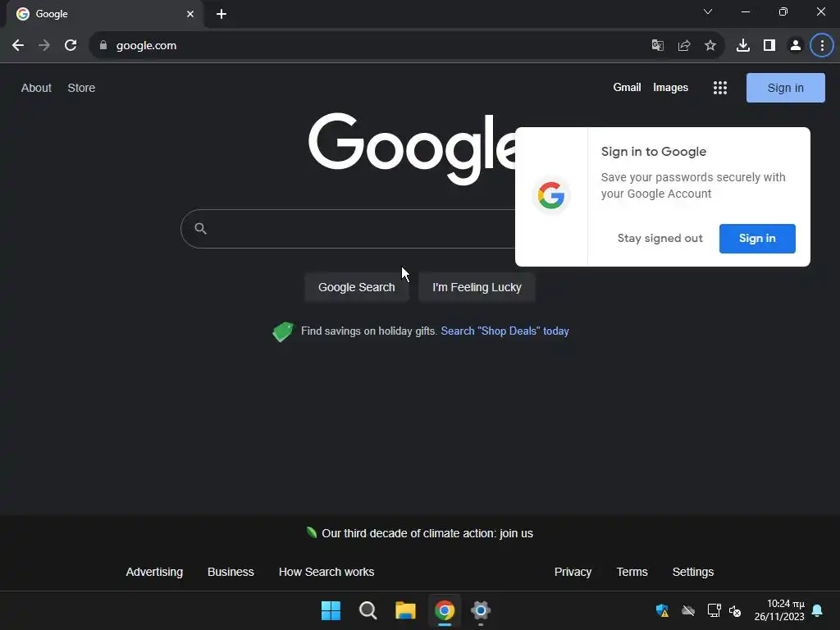The image size is (840, 630).
Task: Open the Settings gear on the taskbar
Action: coord(481,610)
